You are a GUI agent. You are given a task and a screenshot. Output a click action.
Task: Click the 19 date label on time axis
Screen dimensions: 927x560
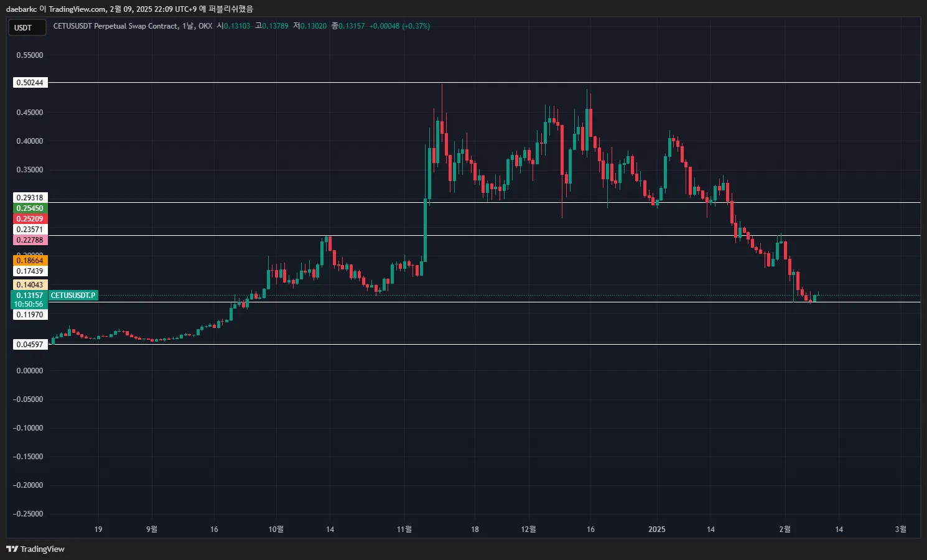[98, 530]
